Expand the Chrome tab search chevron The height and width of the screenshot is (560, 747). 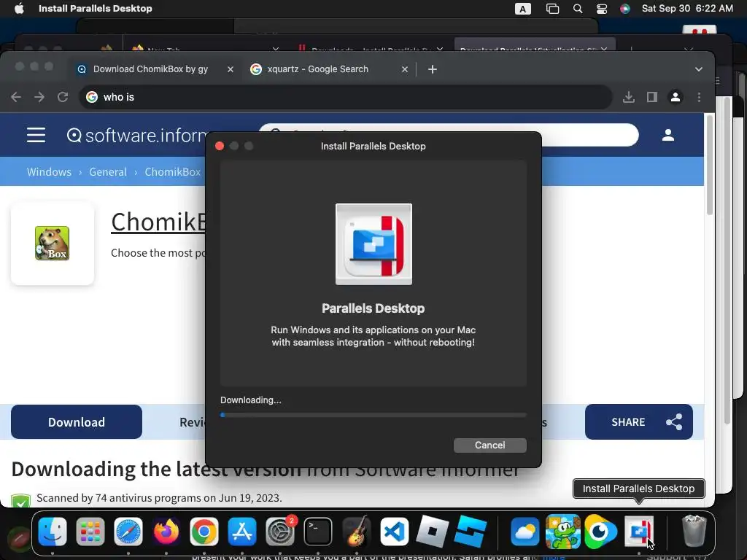coord(698,69)
